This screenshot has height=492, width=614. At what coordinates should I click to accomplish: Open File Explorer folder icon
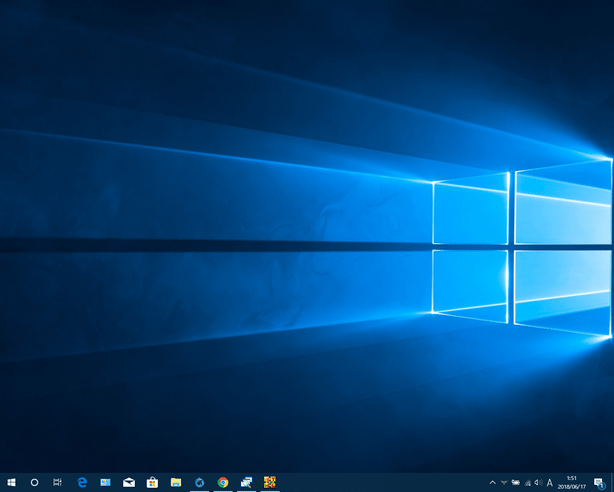click(176, 482)
